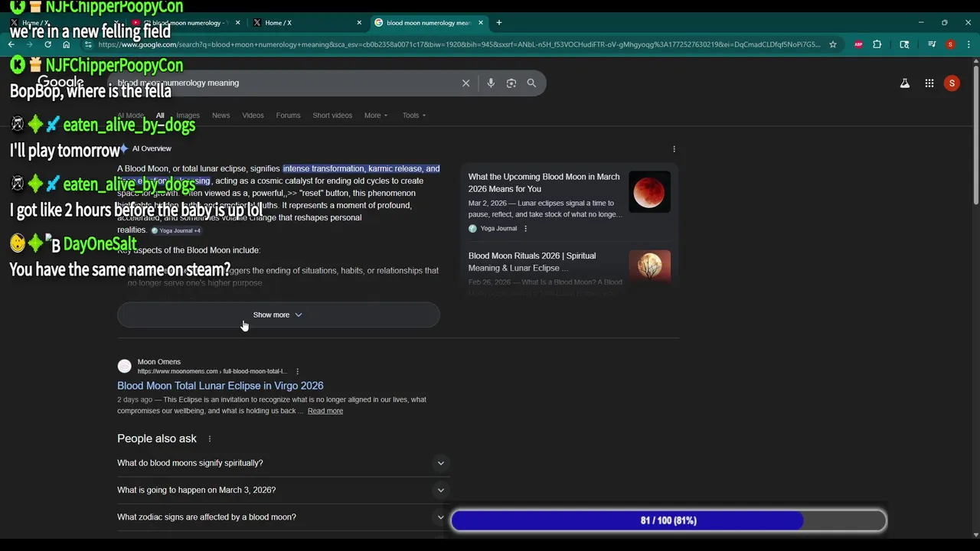Open the ABP ad blocker extension icon
Image resolution: width=980 pixels, height=551 pixels.
click(x=858, y=44)
